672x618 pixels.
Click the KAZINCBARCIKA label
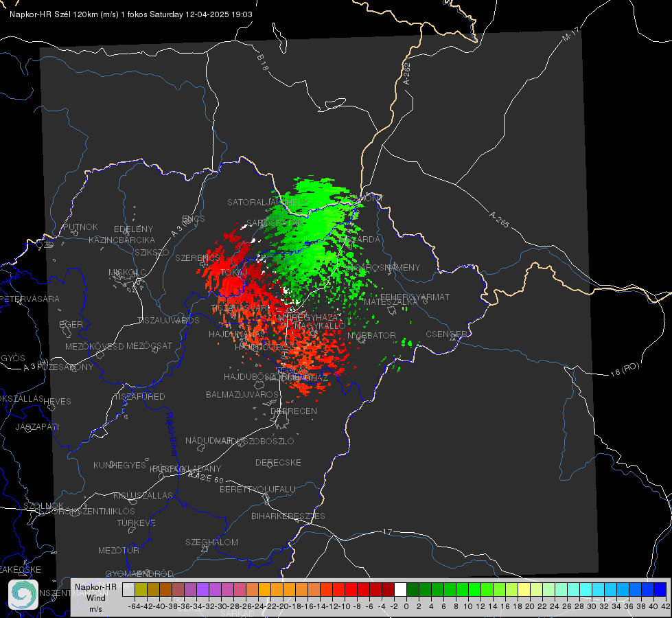click(121, 240)
